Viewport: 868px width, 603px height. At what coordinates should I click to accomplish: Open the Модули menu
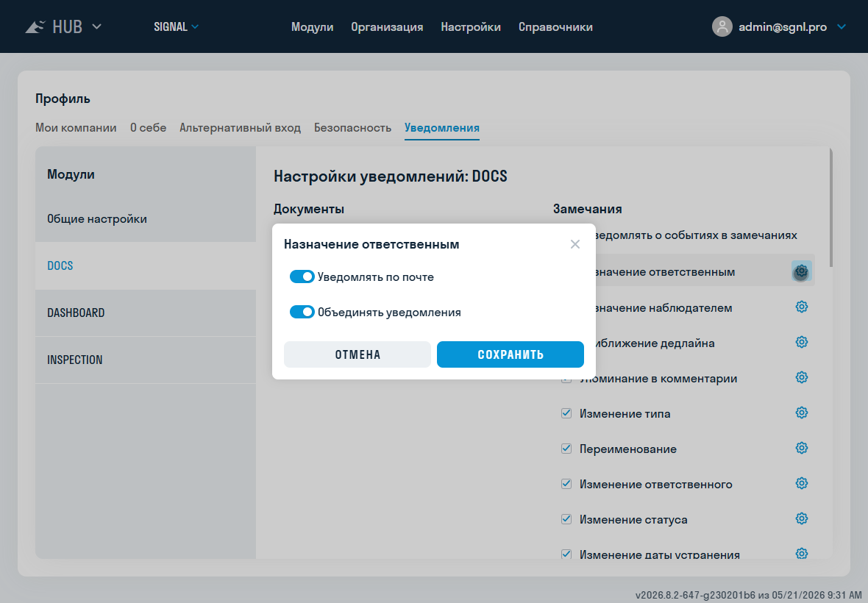pyautogui.click(x=312, y=26)
